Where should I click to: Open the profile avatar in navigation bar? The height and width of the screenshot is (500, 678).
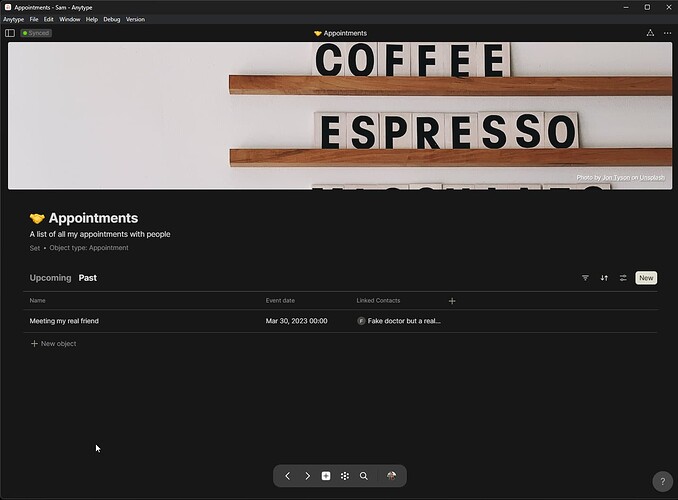[x=391, y=476]
